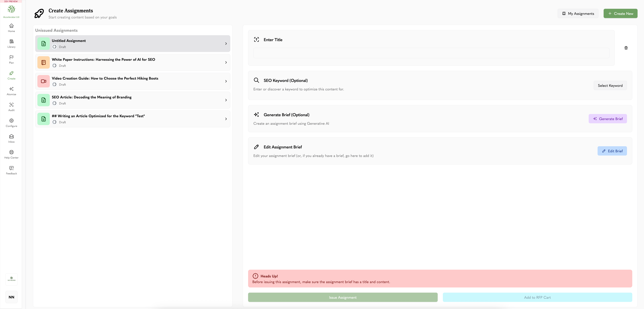The height and width of the screenshot is (309, 644).
Task: Click the sparkle icon beside Generate Brief heading
Action: [x=256, y=115]
